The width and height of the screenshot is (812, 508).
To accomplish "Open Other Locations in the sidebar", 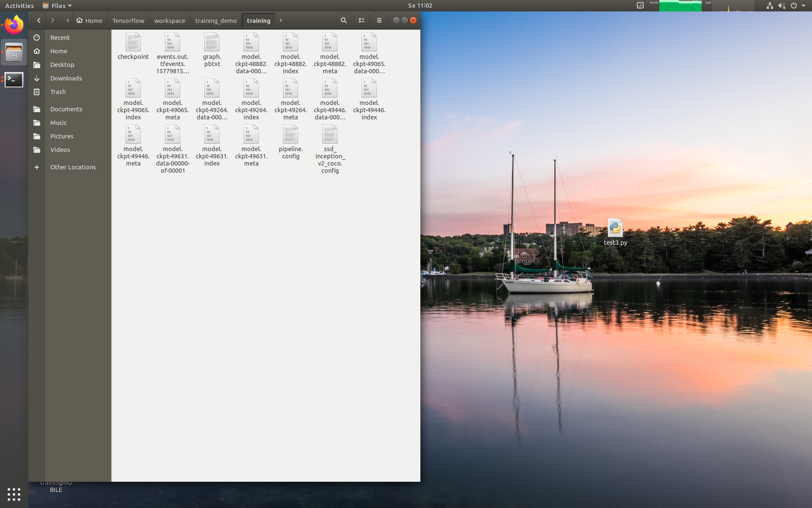I will coord(73,167).
